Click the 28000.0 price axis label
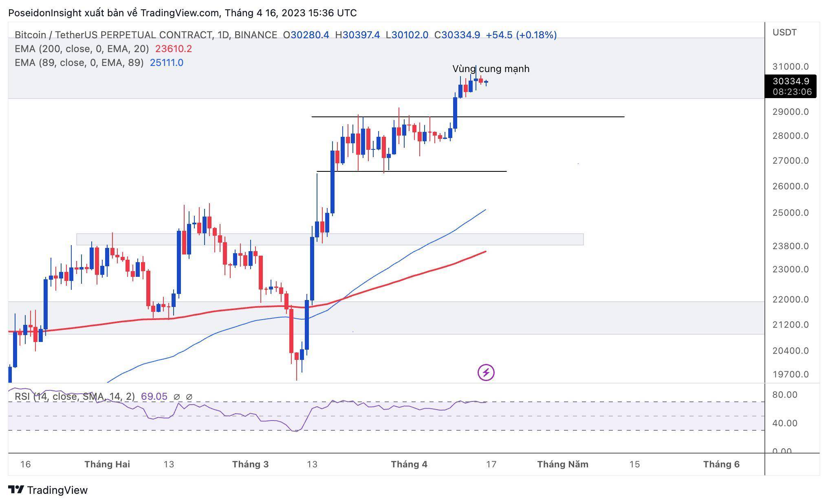This screenshot has height=504, width=828. click(x=791, y=136)
